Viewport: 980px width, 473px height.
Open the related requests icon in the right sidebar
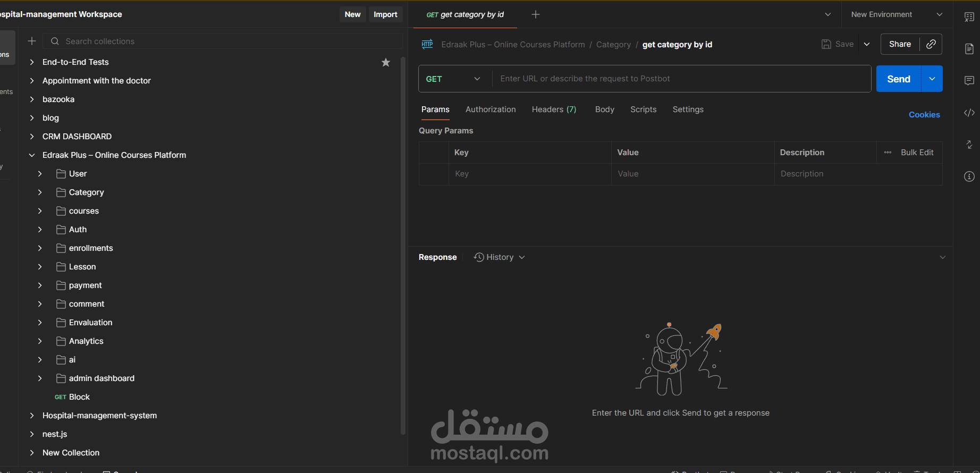[x=969, y=145]
